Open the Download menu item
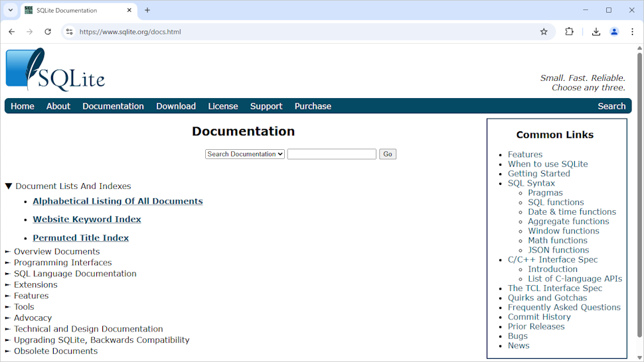Viewport: 644px width, 362px height. pyautogui.click(x=176, y=106)
